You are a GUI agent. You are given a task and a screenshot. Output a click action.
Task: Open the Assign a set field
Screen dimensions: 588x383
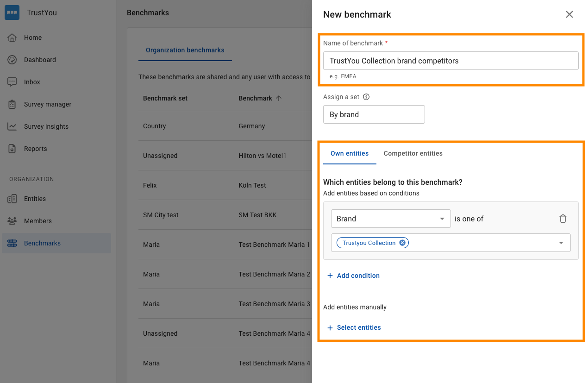pyautogui.click(x=374, y=114)
